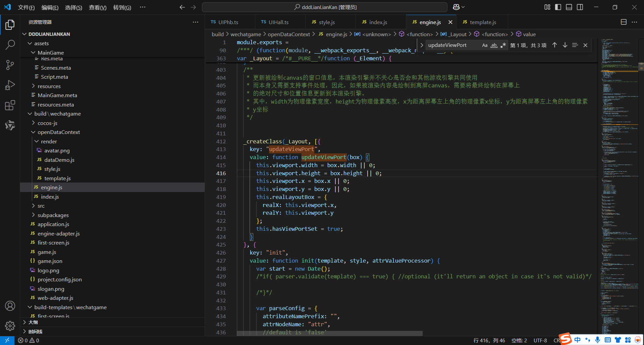Click cursor position 行 416, 列 46
Image resolution: width=644 pixels, height=345 pixels.
pos(489,340)
